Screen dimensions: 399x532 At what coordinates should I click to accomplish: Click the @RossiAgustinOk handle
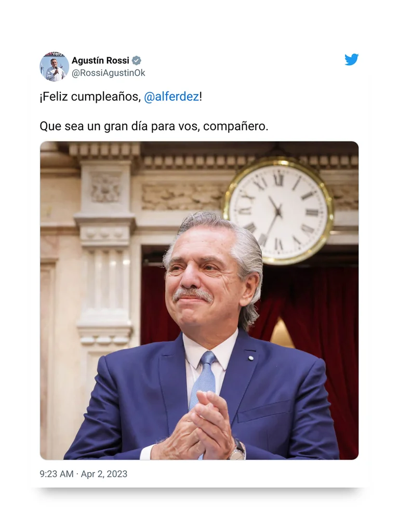click(108, 73)
